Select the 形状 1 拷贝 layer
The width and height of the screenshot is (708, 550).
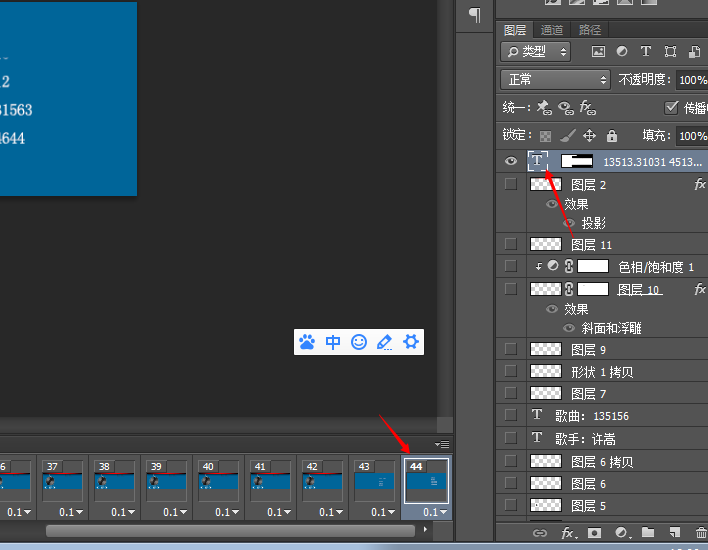[602, 372]
